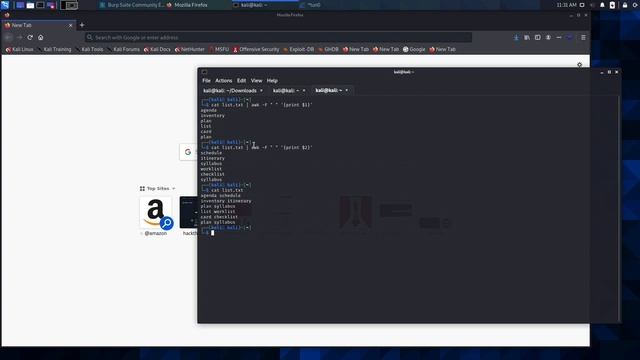Open the dropdown arrow on the second terminal tab
Image resolution: width=640 pixels, height=360 pixels.
tap(304, 91)
